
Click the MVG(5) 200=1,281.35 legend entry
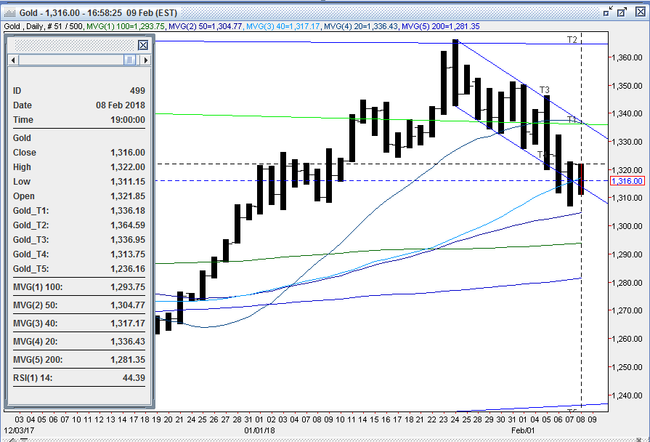tap(441, 27)
